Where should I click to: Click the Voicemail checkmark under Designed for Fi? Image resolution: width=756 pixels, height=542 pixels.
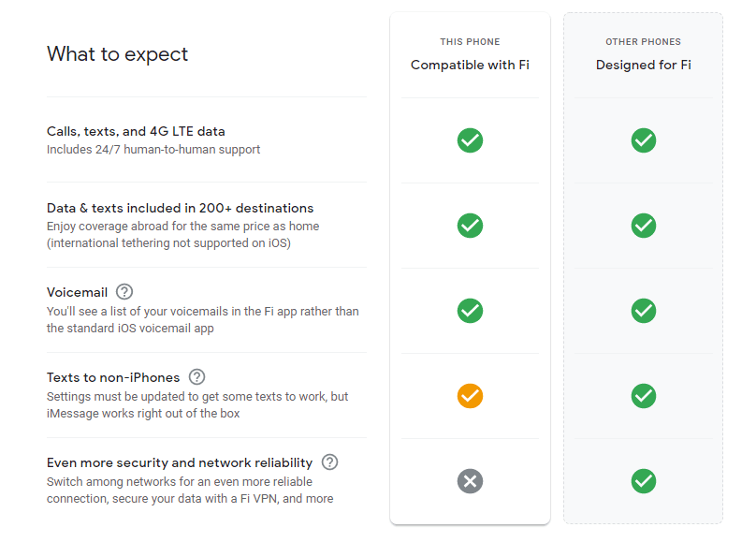tap(643, 311)
